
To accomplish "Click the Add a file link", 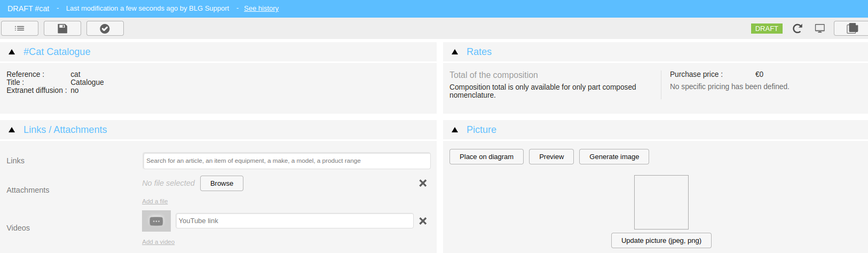I will point(155,201).
